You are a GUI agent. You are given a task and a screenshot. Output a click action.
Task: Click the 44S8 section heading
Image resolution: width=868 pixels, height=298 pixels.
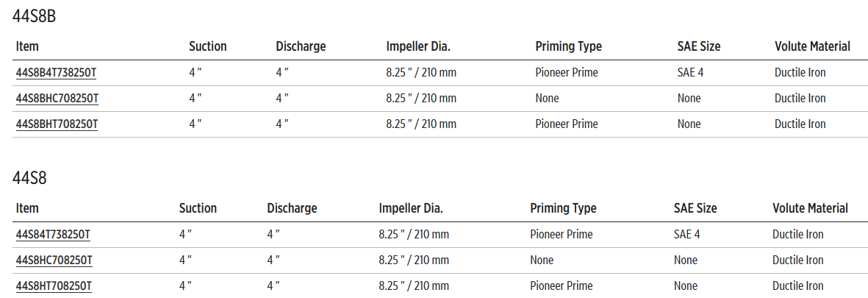(x=30, y=178)
